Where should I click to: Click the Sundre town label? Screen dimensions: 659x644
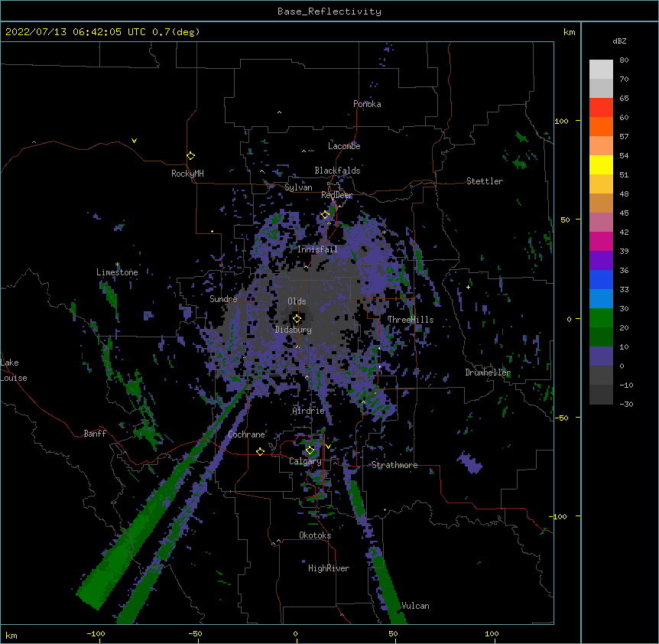tap(223, 299)
